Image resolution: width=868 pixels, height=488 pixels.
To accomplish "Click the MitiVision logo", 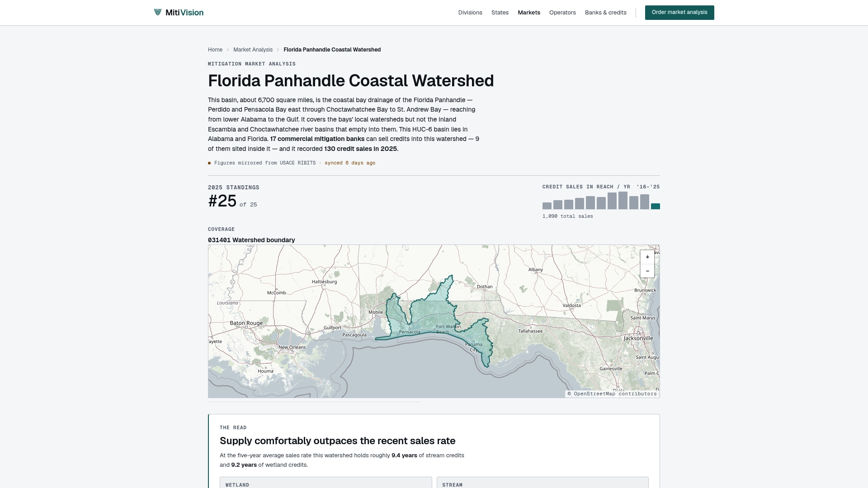I will [x=179, y=13].
